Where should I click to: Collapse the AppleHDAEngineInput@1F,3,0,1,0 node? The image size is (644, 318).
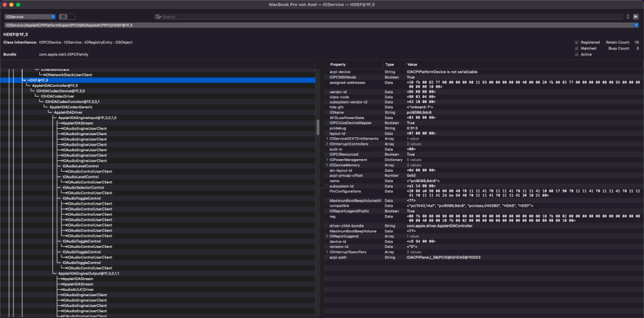[56, 118]
